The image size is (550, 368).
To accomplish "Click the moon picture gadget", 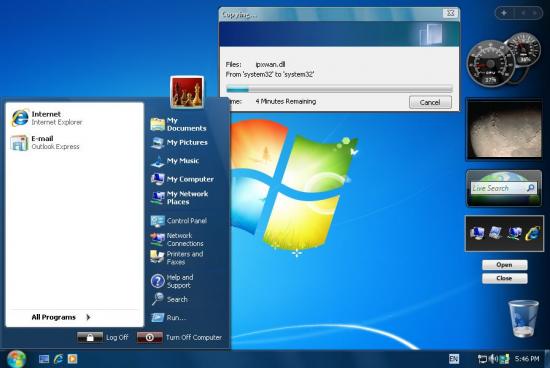I will coord(504,130).
